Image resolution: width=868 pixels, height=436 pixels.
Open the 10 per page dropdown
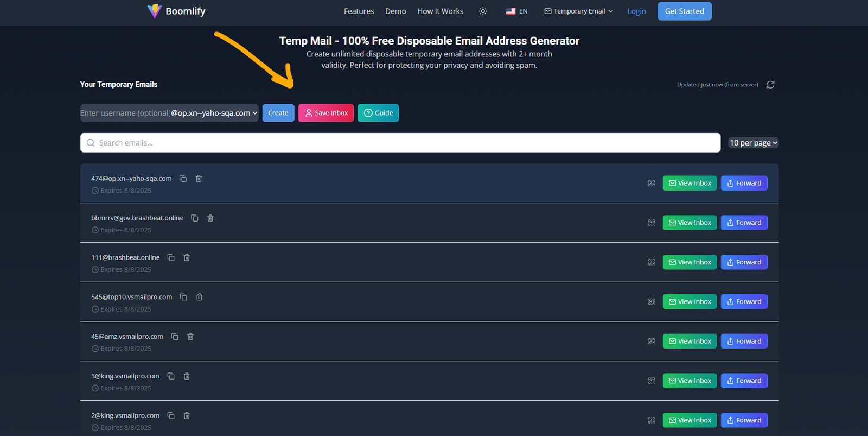pyautogui.click(x=754, y=143)
